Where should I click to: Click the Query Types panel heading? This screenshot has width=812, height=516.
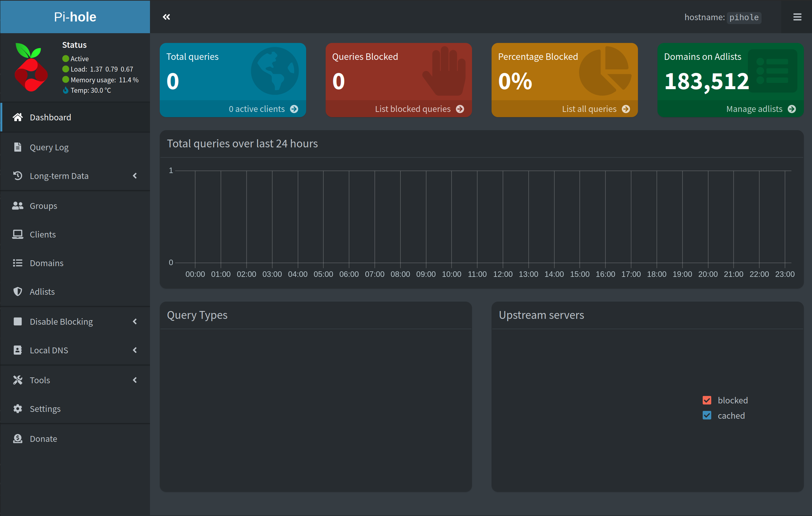197,315
